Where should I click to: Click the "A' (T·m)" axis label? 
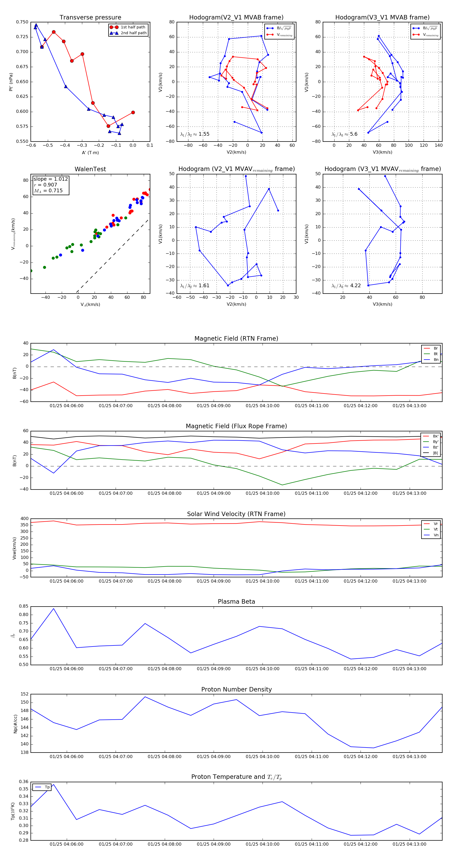tap(90, 153)
